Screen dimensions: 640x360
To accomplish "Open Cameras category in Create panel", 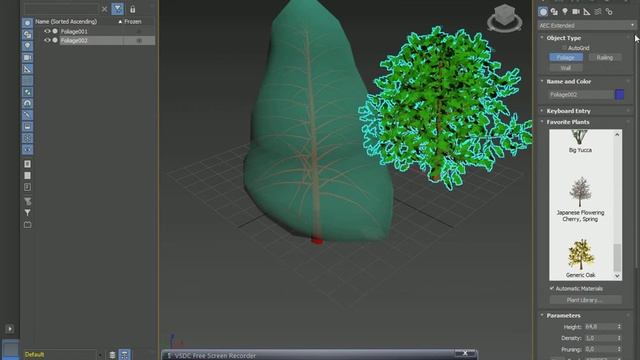I will (x=576, y=12).
